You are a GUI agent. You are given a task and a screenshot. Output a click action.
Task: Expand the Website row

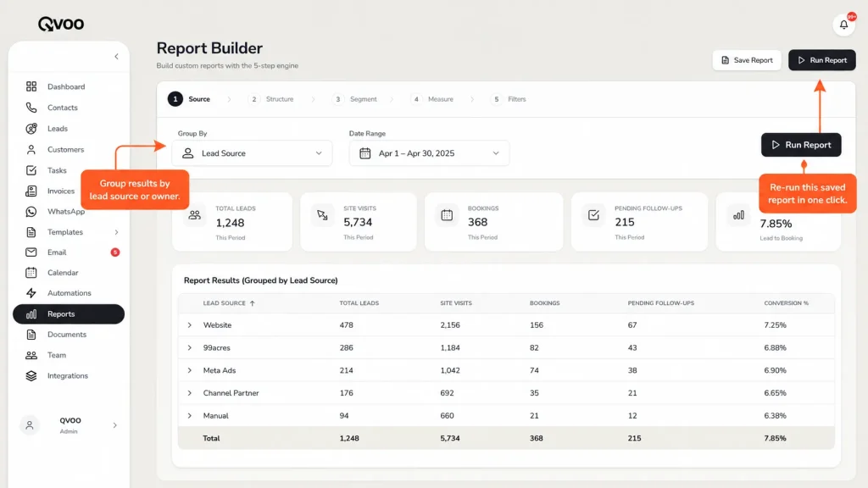click(189, 325)
